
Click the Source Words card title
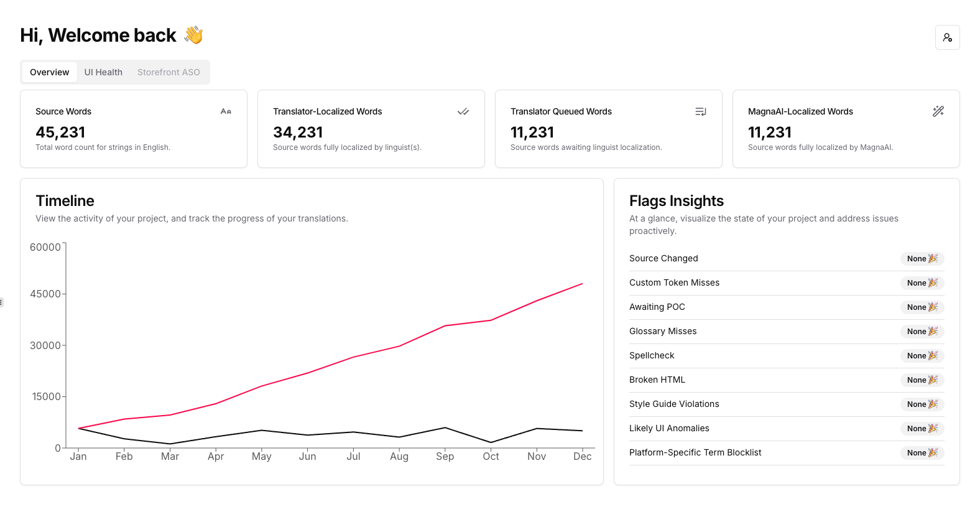coord(63,111)
